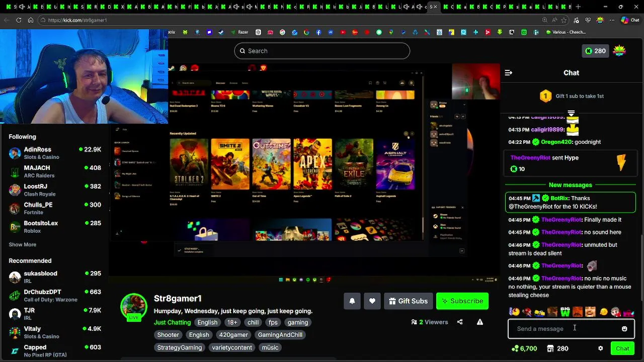Select the BIG W emote in quick emotes

pyautogui.click(x=565, y=312)
